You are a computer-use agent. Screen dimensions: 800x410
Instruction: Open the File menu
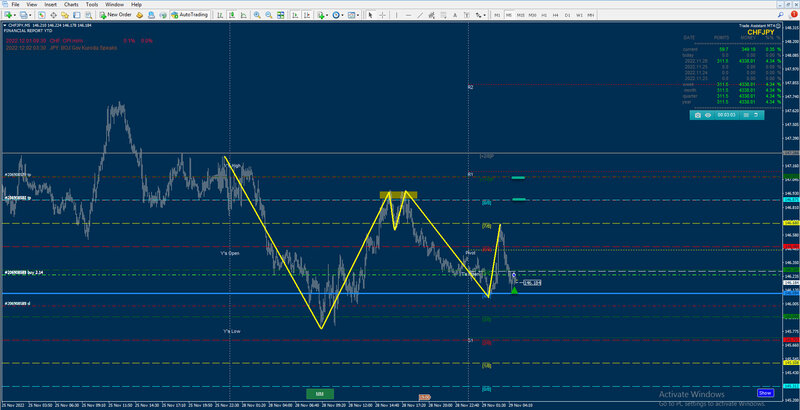[x=15, y=4]
